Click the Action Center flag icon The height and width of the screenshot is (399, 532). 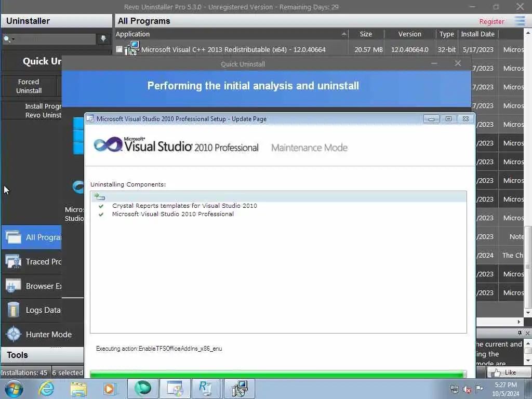tap(479, 389)
